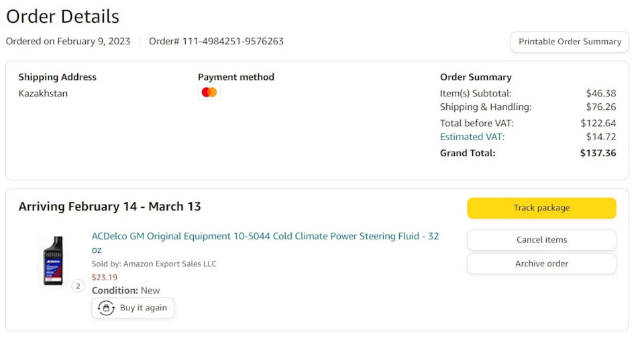This screenshot has height=342, width=644.
Task: Open the Printable Order Summary
Action: pos(570,42)
